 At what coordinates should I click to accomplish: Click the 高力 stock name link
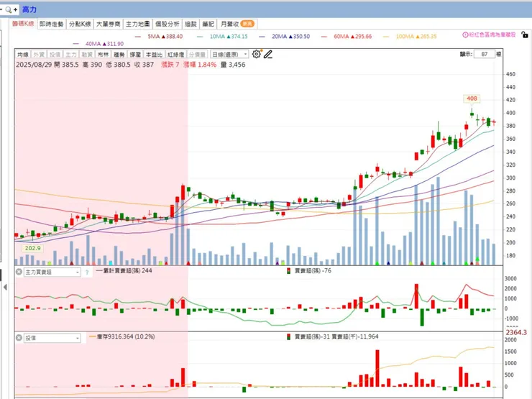pyautogui.click(x=29, y=10)
